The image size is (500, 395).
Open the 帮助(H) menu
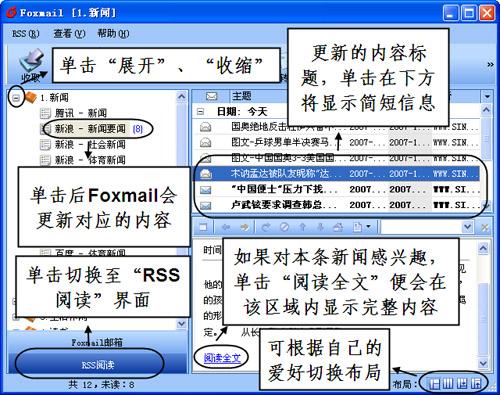pos(113,34)
